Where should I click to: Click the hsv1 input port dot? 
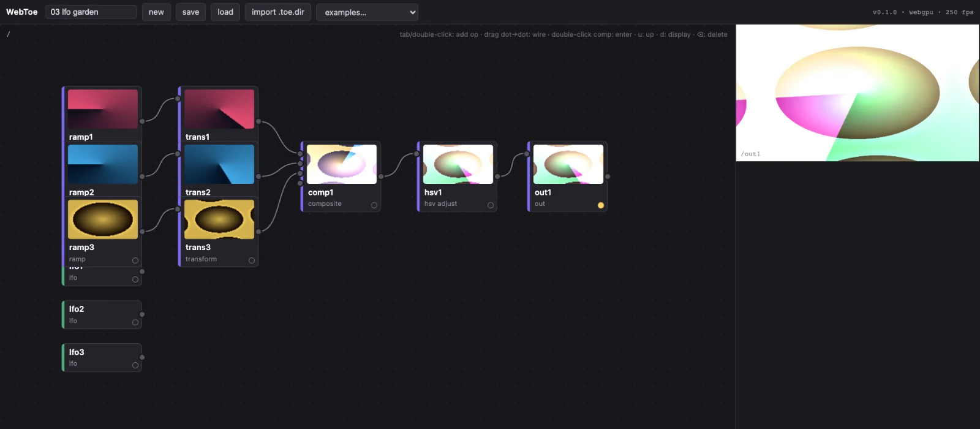[x=417, y=154]
